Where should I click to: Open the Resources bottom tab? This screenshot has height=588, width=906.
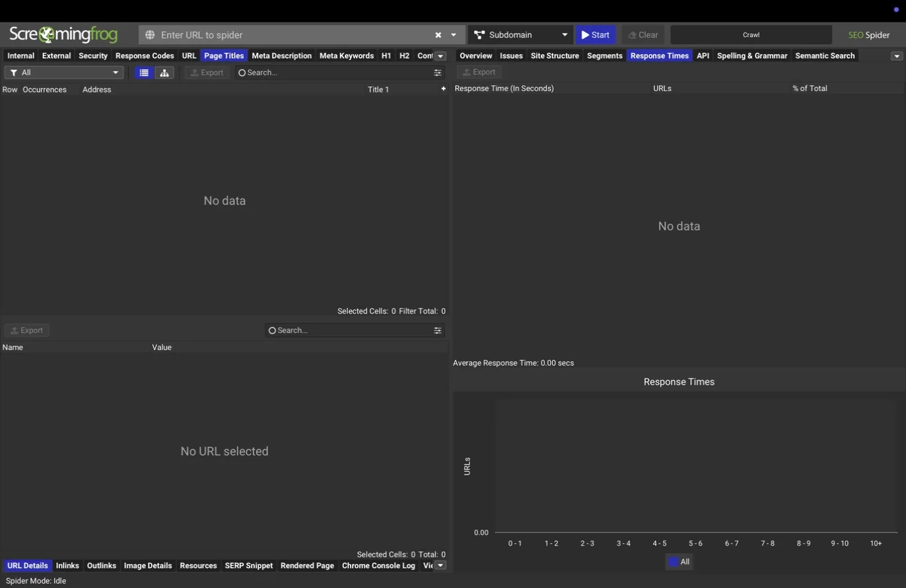(x=198, y=566)
